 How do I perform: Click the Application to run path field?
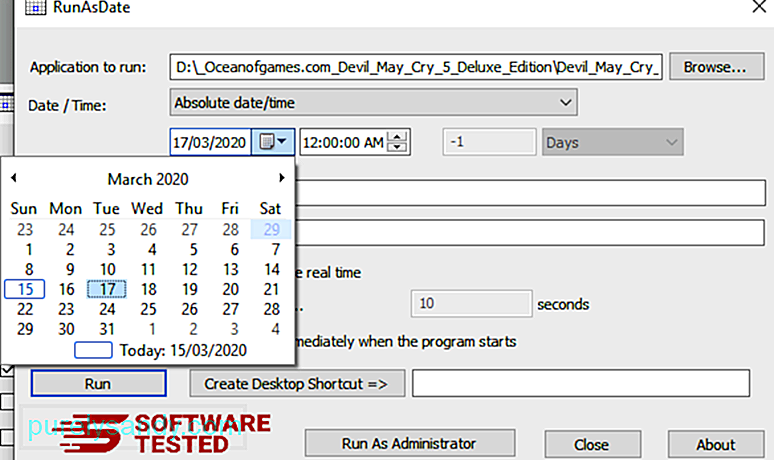pos(416,67)
